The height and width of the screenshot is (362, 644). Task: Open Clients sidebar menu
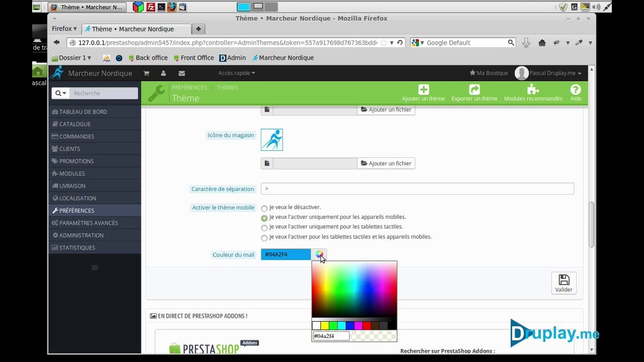95,149
